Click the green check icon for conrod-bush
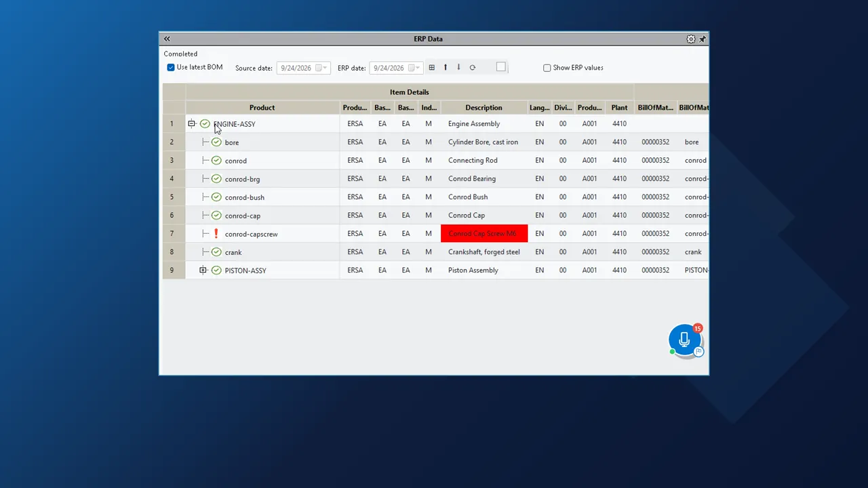 coord(216,197)
